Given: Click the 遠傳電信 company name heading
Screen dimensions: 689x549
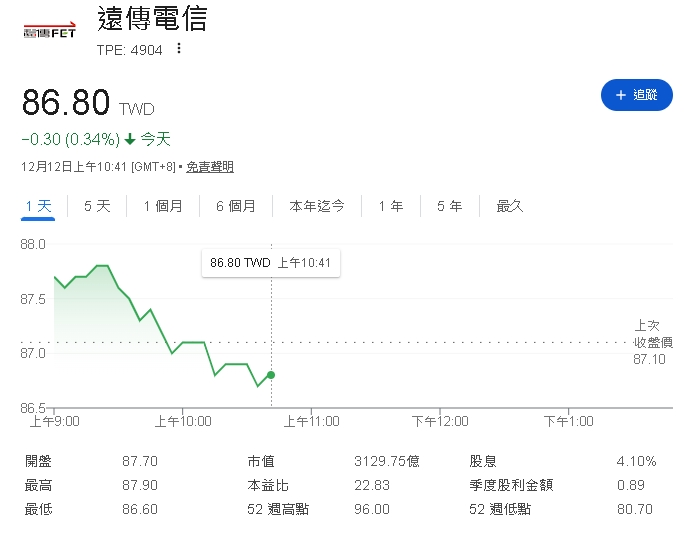Looking at the screenshot, I should coord(152,19).
